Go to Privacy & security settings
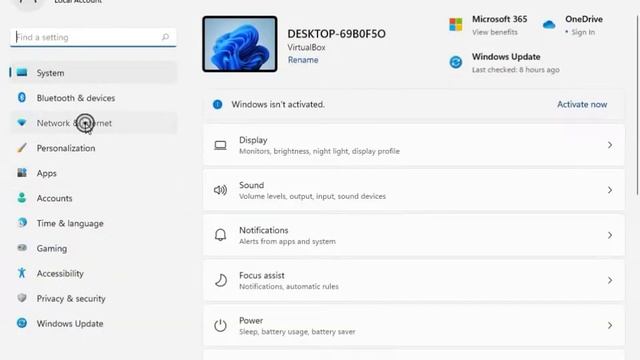640x360 pixels. (93, 298)
